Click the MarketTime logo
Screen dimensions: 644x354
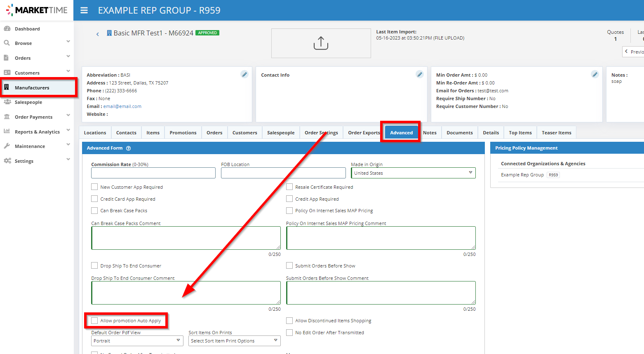click(x=37, y=10)
